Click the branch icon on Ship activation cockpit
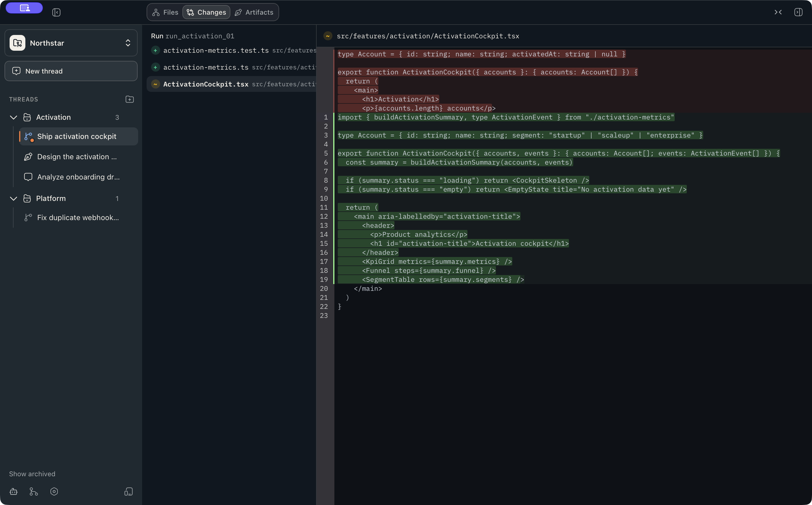The image size is (812, 505). pyautogui.click(x=28, y=136)
